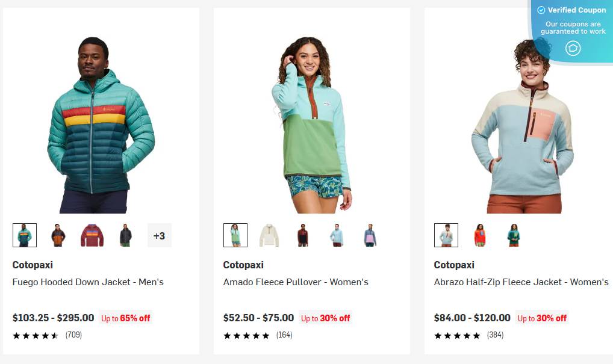View the 709 reviews for Fuego jacket
Image resolution: width=613 pixels, height=364 pixels.
coord(73,335)
